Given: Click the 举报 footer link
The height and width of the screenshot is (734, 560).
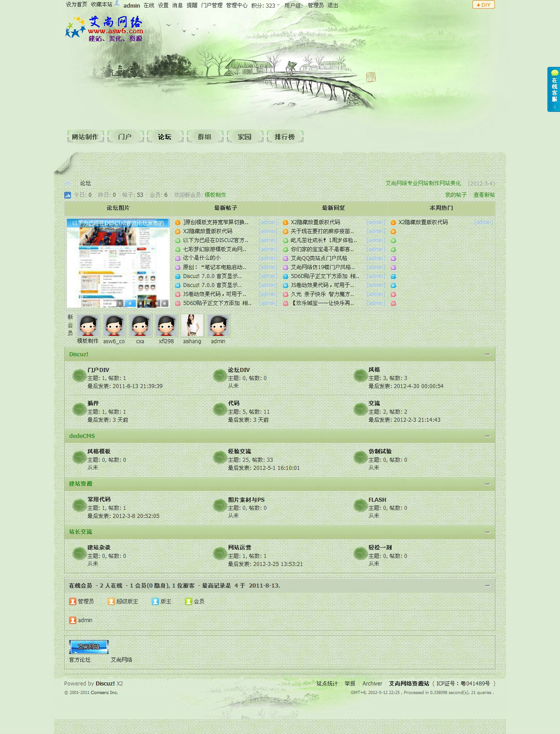Looking at the screenshot, I should pos(350,684).
